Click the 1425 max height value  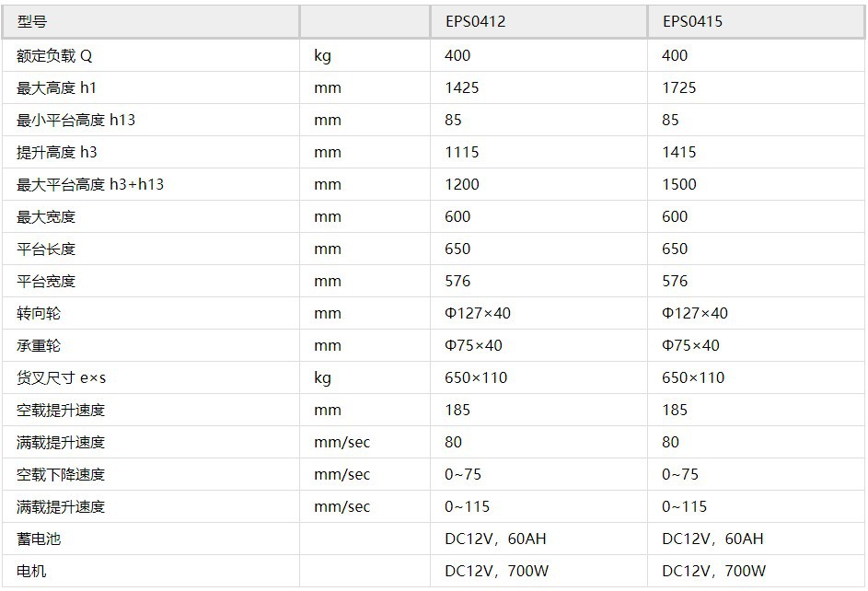click(x=462, y=87)
